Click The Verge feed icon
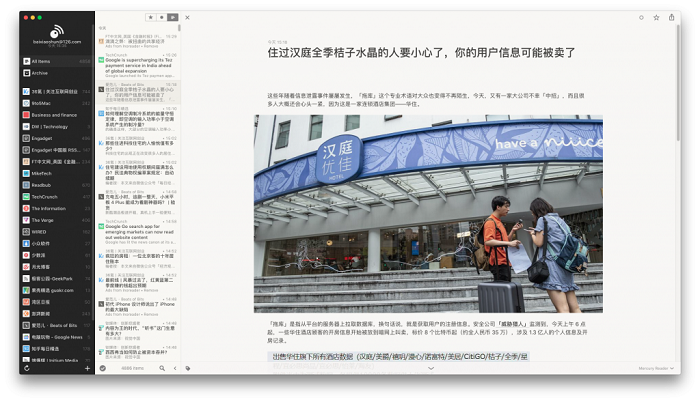This screenshot has height=402, width=700. [x=26, y=220]
